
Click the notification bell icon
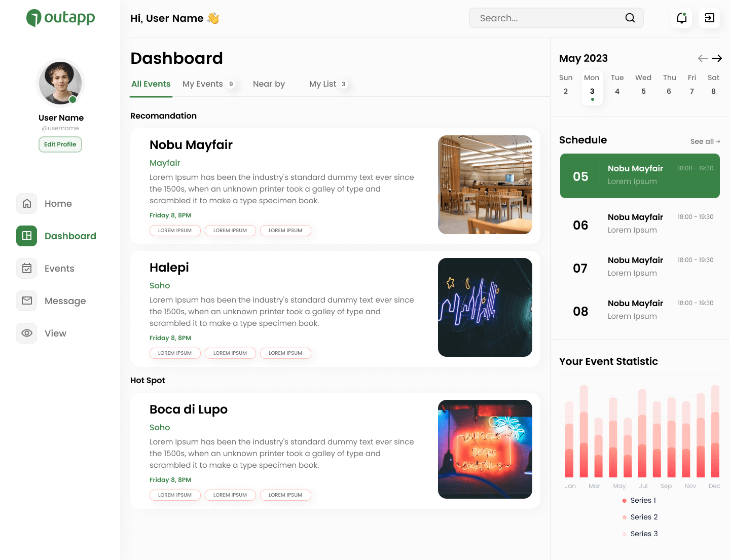[x=681, y=18]
